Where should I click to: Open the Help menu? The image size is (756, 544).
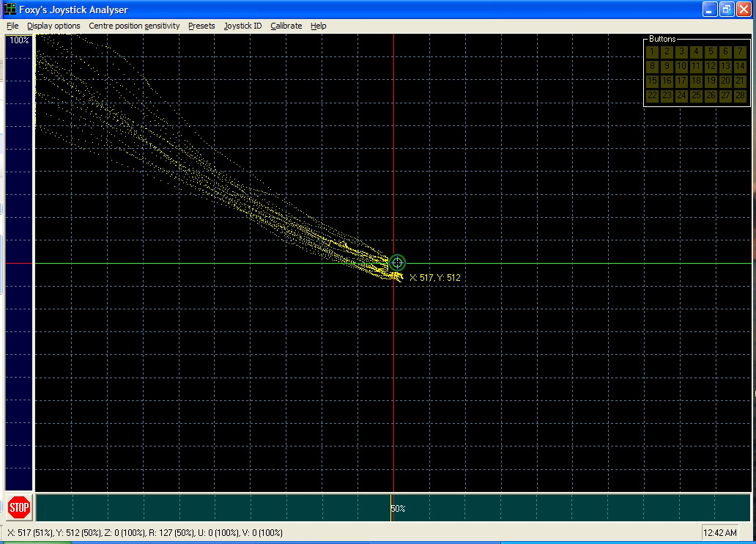(318, 26)
